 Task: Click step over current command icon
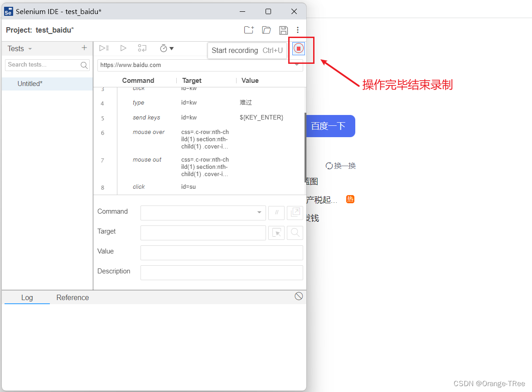pos(142,48)
